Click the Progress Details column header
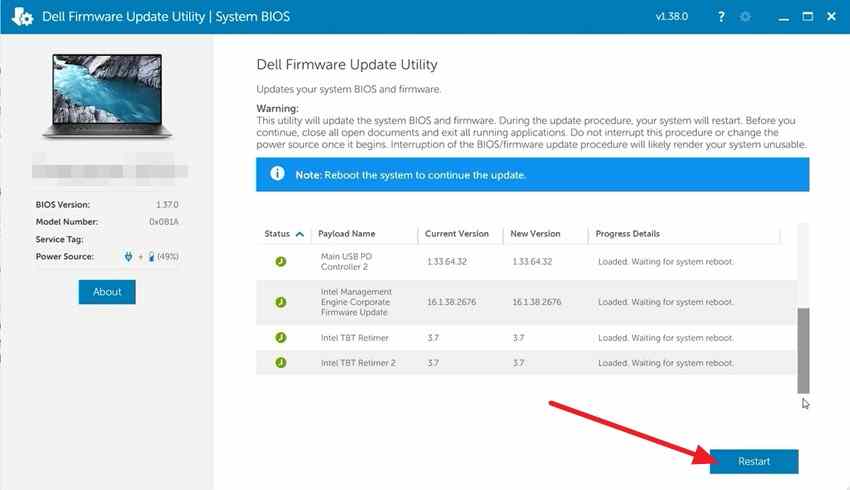 pyautogui.click(x=627, y=234)
